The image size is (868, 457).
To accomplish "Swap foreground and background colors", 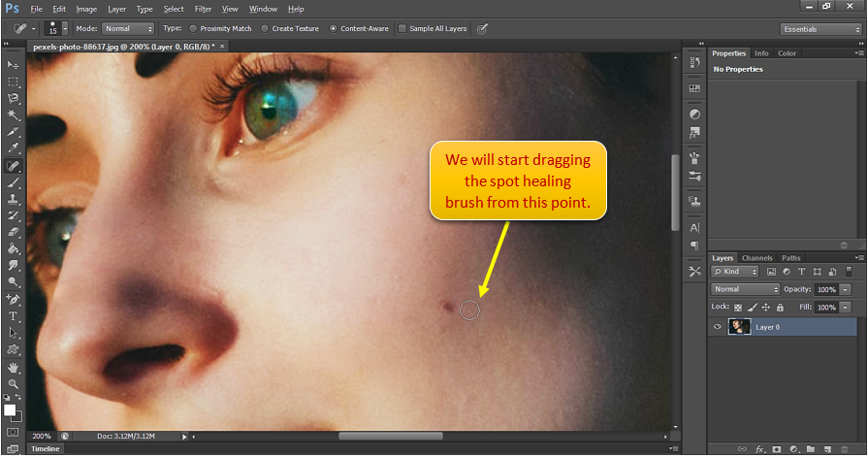I will point(18,397).
